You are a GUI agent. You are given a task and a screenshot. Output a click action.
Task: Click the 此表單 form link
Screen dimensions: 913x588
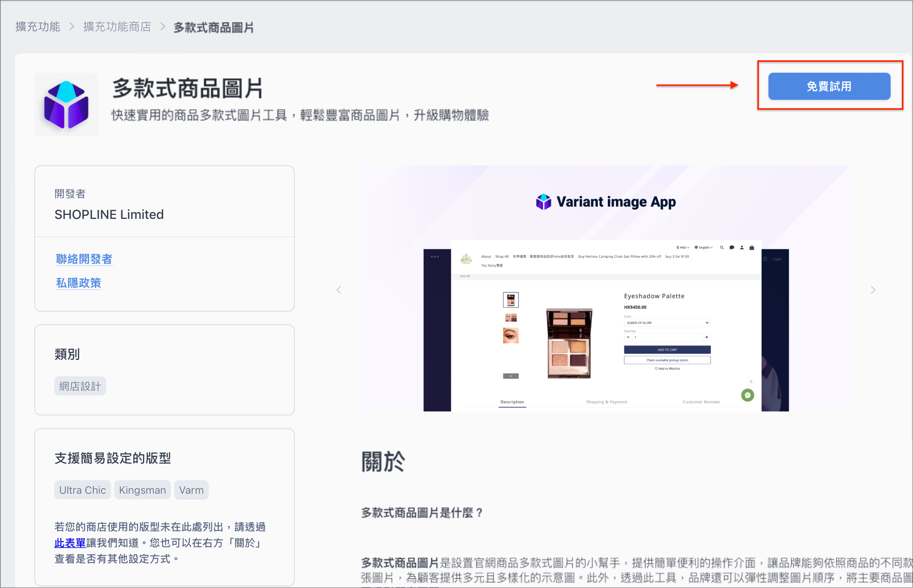click(70, 543)
